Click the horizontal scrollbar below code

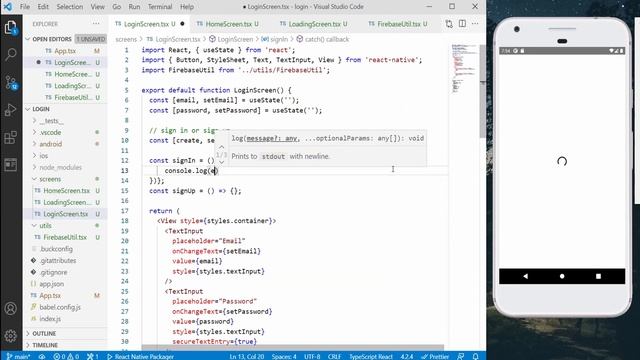click(293, 347)
